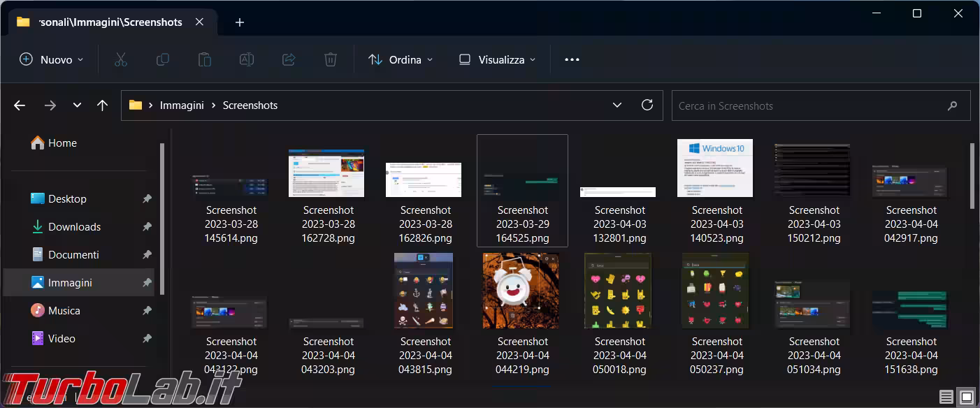Switch to large thumbnails view

pyautogui.click(x=965, y=398)
